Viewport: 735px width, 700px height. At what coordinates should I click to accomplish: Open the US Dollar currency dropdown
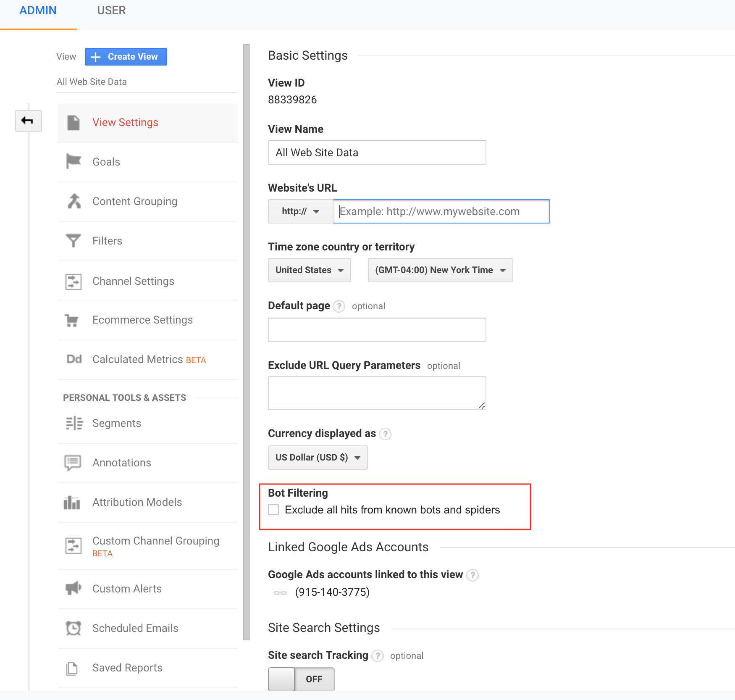pos(318,458)
